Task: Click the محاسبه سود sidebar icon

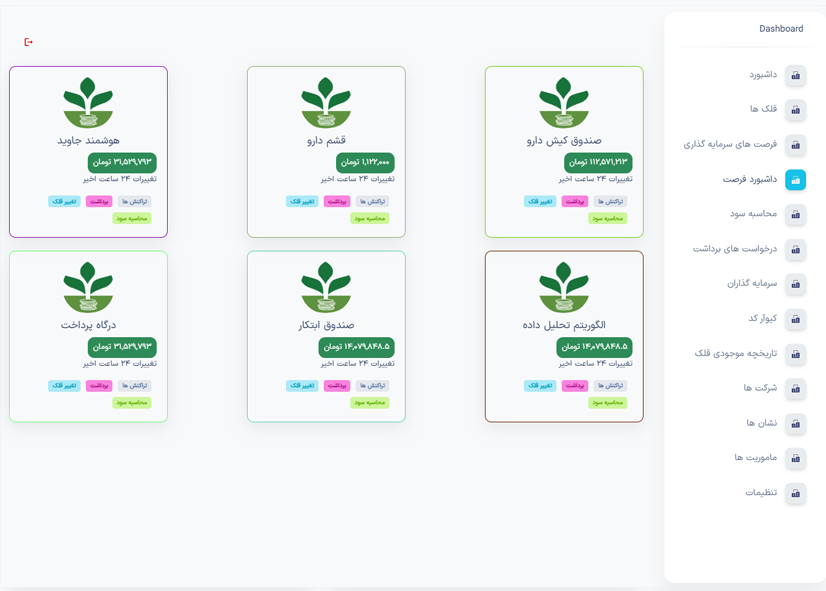Action: (796, 214)
